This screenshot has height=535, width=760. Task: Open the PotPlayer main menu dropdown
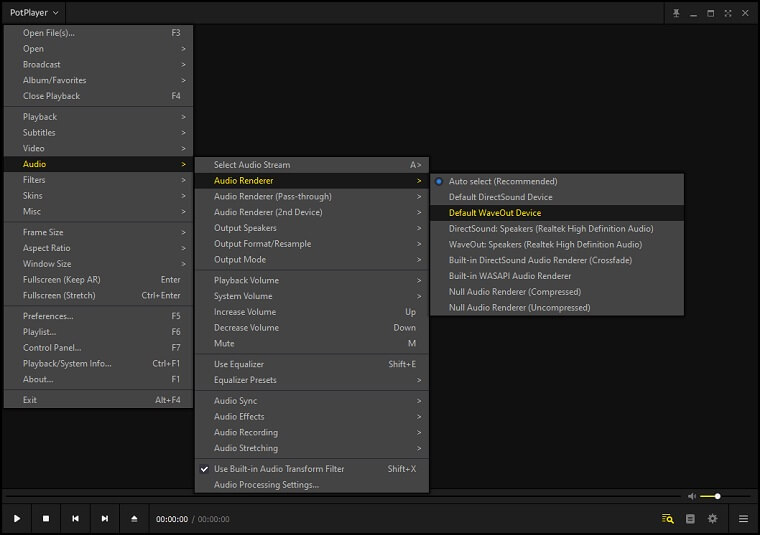point(34,13)
